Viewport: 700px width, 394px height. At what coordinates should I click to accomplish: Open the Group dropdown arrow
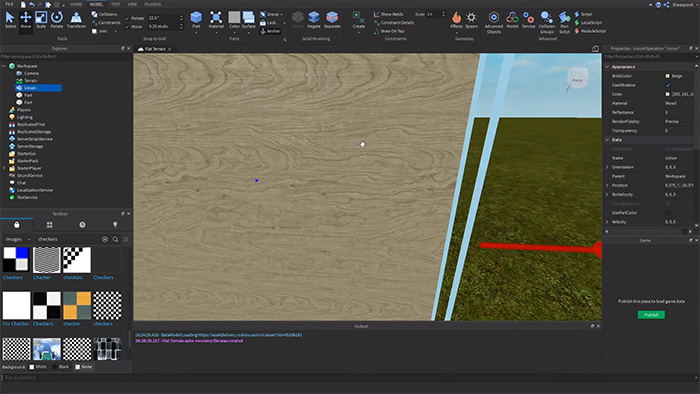(x=282, y=14)
